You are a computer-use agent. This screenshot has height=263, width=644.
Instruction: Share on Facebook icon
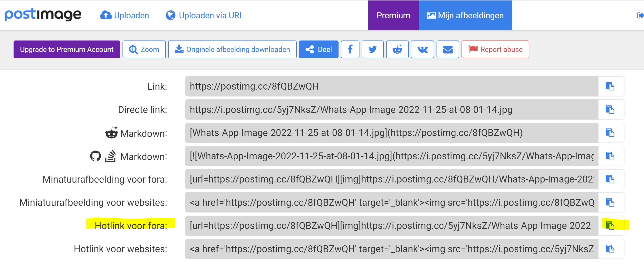(350, 50)
